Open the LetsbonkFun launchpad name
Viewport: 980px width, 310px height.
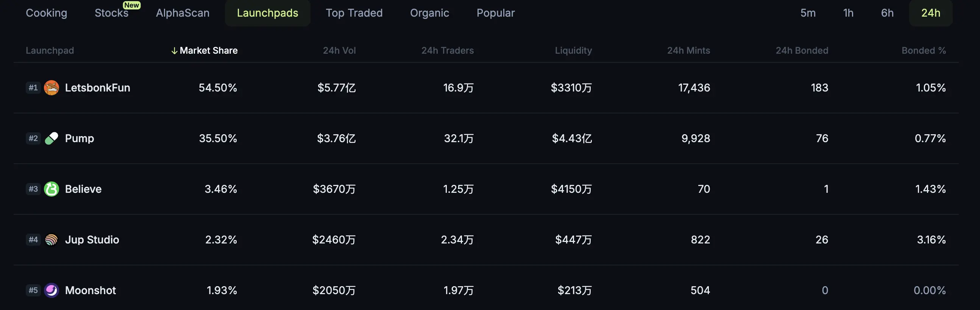tap(97, 88)
